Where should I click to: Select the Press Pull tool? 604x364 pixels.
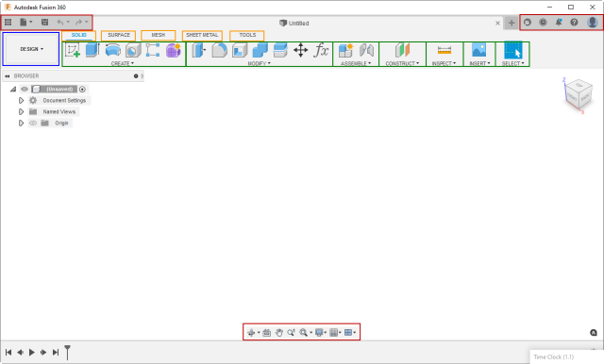(x=199, y=50)
